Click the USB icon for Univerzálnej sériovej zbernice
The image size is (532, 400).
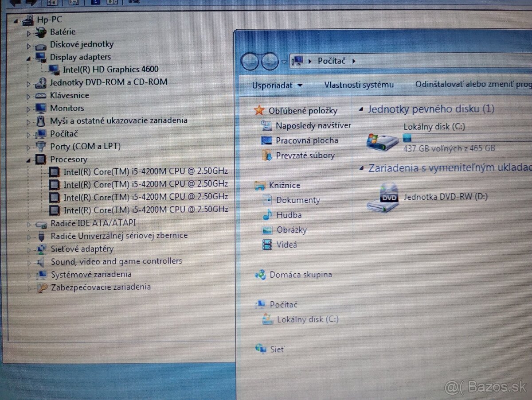click(41, 236)
